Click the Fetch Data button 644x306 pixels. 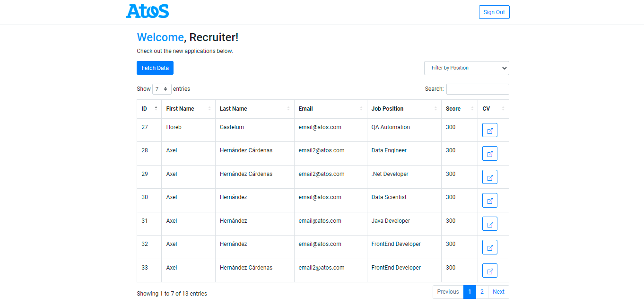[x=155, y=68]
